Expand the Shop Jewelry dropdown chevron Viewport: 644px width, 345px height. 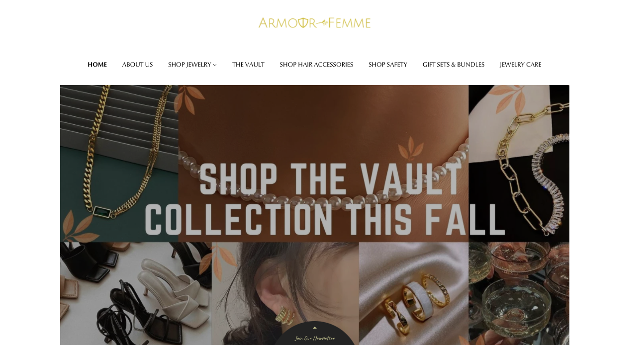(215, 65)
